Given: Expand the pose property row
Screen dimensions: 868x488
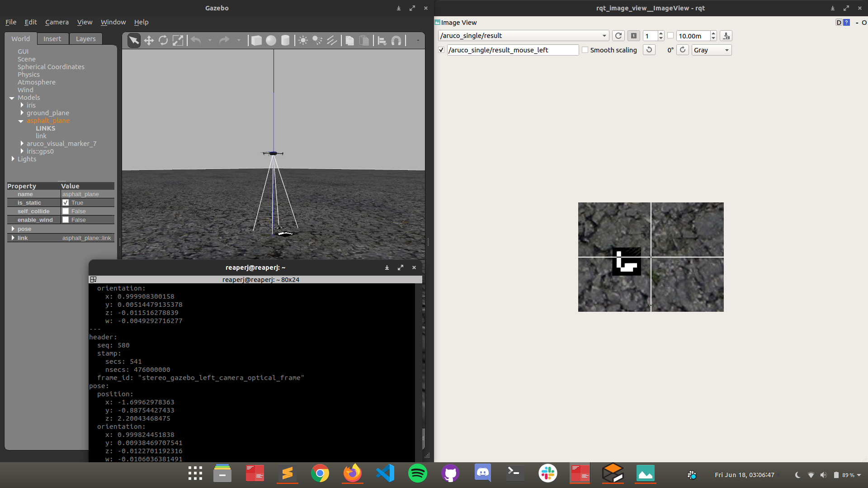Looking at the screenshot, I should click(x=13, y=229).
